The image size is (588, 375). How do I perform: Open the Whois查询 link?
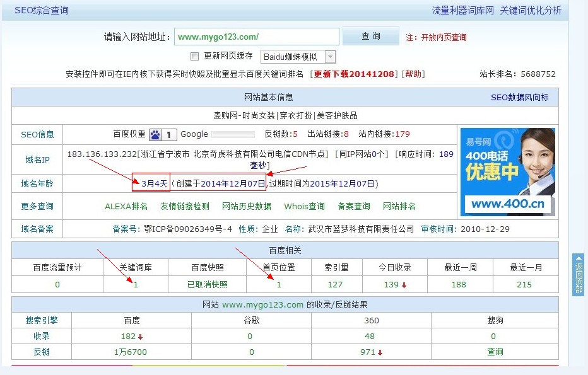[x=304, y=207]
